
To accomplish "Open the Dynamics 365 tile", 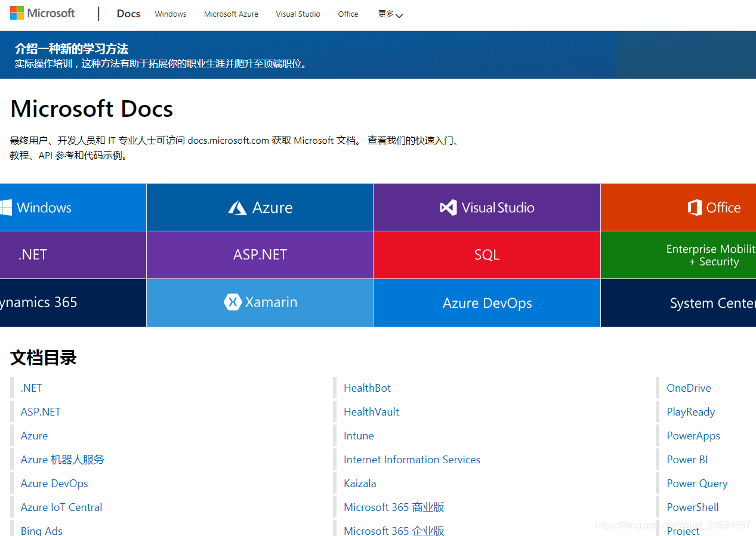I will [73, 302].
